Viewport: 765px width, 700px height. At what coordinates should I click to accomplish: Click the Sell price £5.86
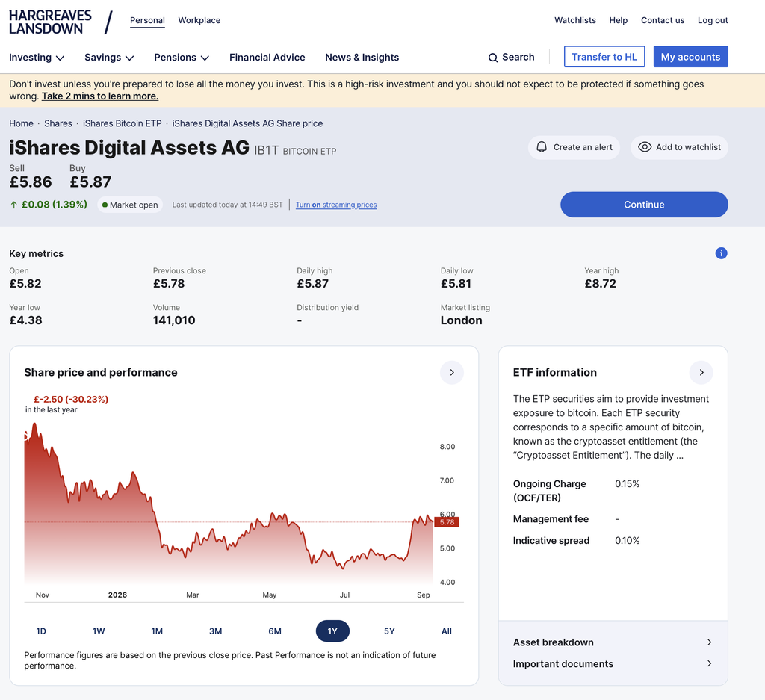[x=30, y=182]
